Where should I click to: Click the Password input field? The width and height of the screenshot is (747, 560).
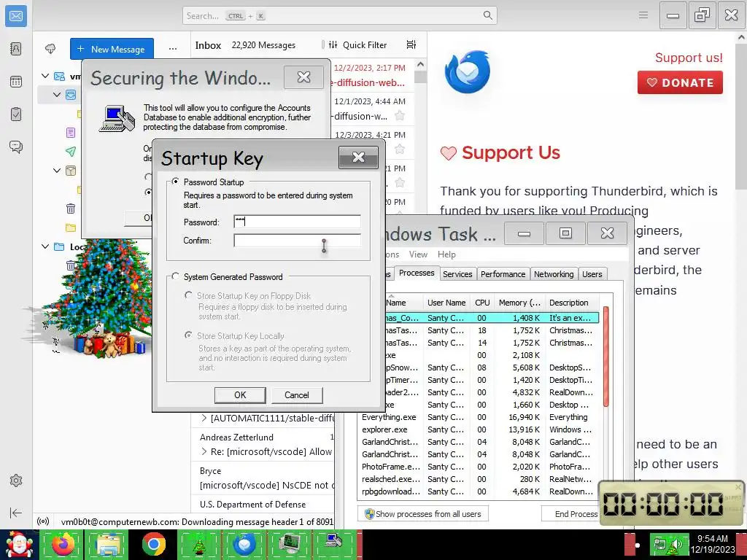[x=297, y=222]
